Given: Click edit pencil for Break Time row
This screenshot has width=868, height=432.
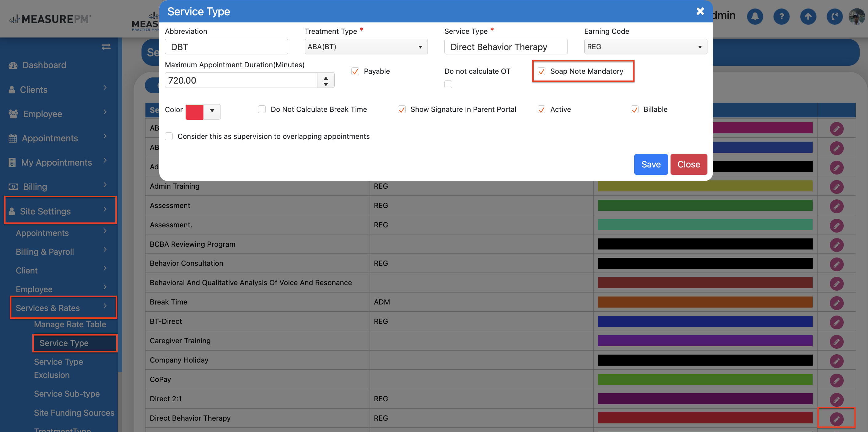Looking at the screenshot, I should coord(836,303).
